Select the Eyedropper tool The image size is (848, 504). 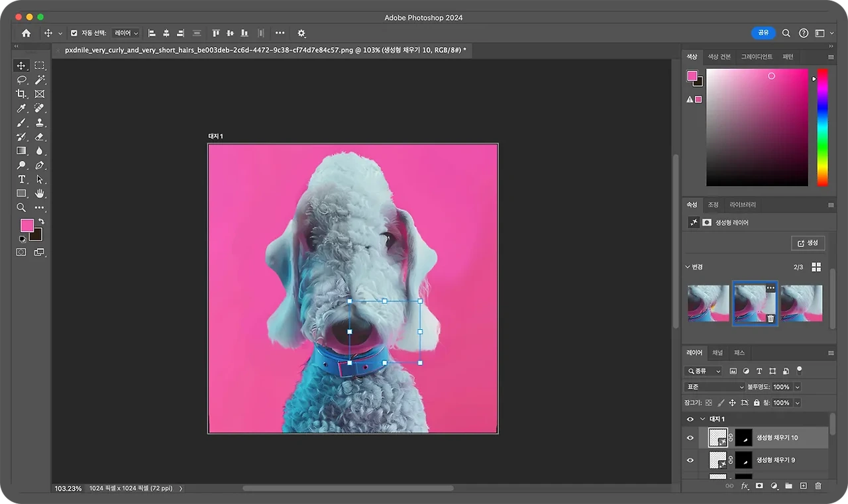21,108
